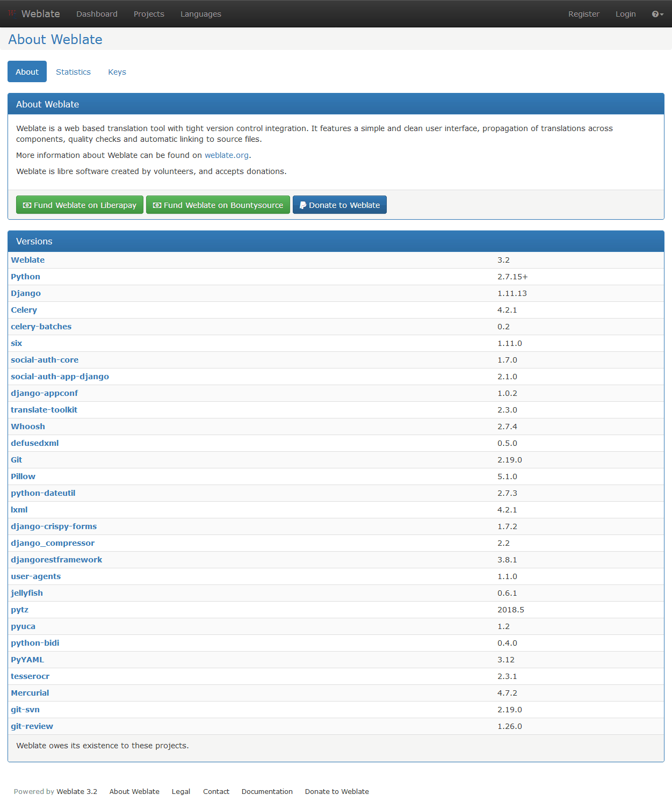Open the django_compressor link

pos(53,543)
